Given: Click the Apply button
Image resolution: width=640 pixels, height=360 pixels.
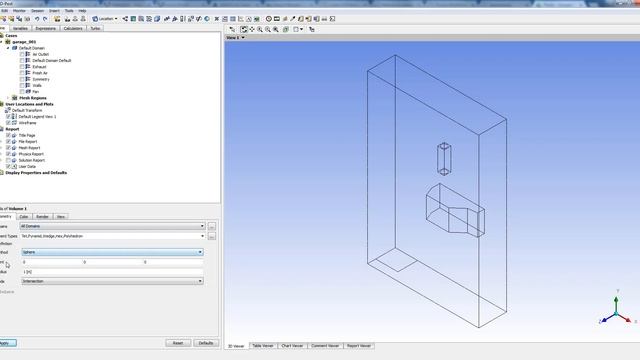Looking at the screenshot, I should click(x=7, y=343).
